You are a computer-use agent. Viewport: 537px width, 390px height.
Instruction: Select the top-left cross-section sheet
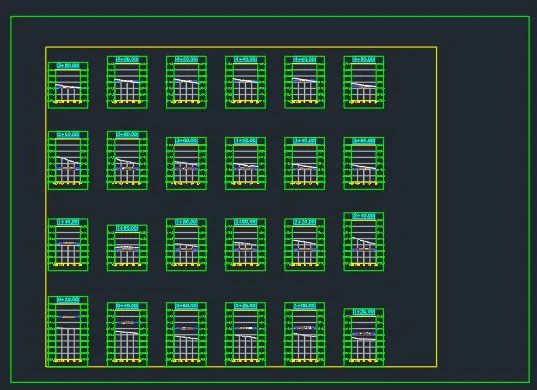(68, 85)
